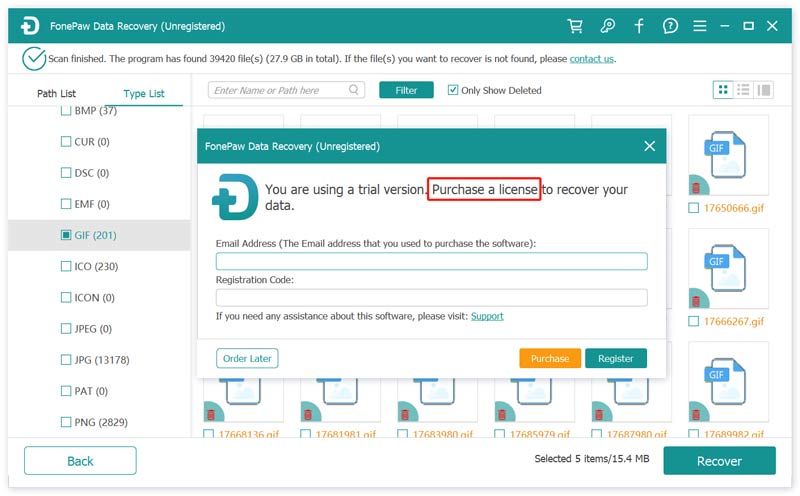Screen dimensions: 800x496
Task: Select the 17650666.gif file checkbox
Action: [693, 208]
